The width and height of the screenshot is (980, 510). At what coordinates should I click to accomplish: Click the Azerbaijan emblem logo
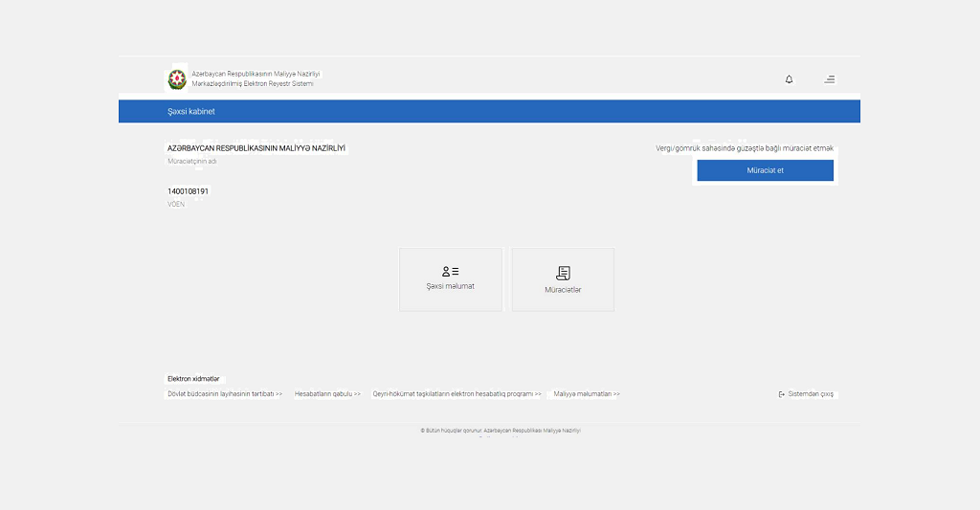click(x=177, y=79)
